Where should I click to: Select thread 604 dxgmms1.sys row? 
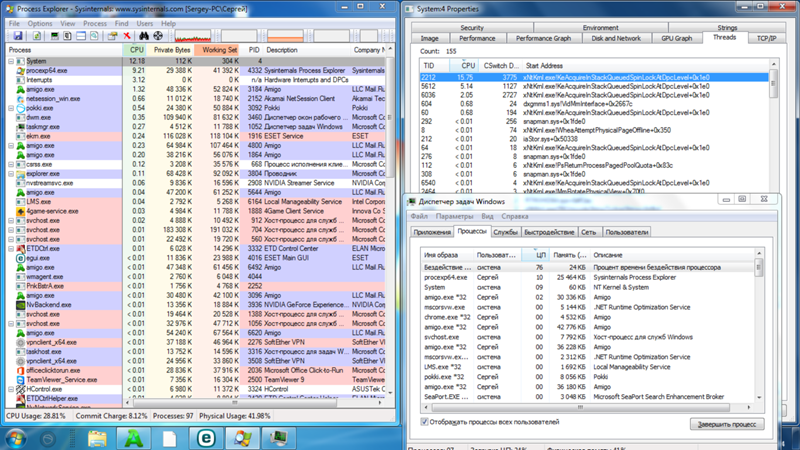[594, 104]
